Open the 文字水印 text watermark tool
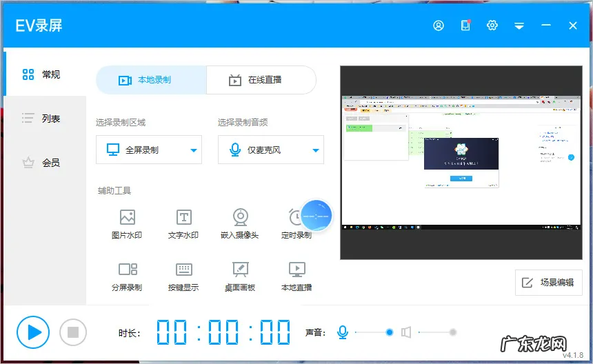The width and height of the screenshot is (593, 364). tap(183, 224)
